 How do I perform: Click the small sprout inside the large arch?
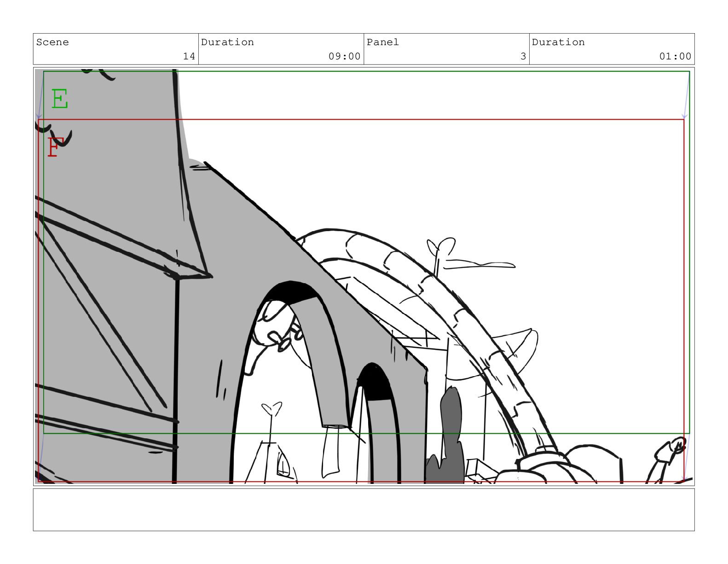[x=271, y=409]
